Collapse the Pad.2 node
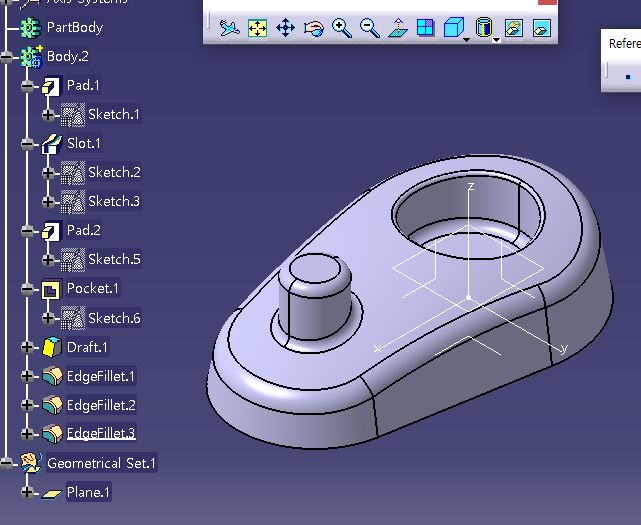Viewport: 641px width, 525px height. coord(27,231)
